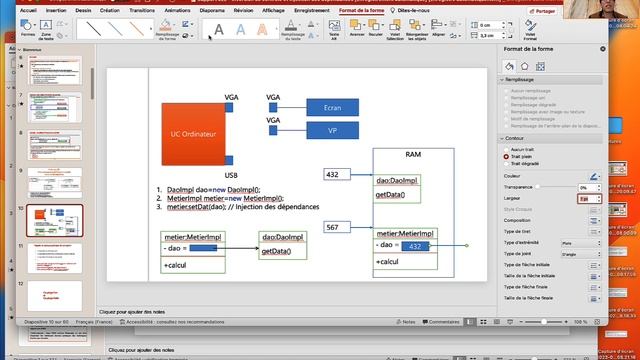
Task: Click Réorganiser les objets
Action: tap(416, 29)
